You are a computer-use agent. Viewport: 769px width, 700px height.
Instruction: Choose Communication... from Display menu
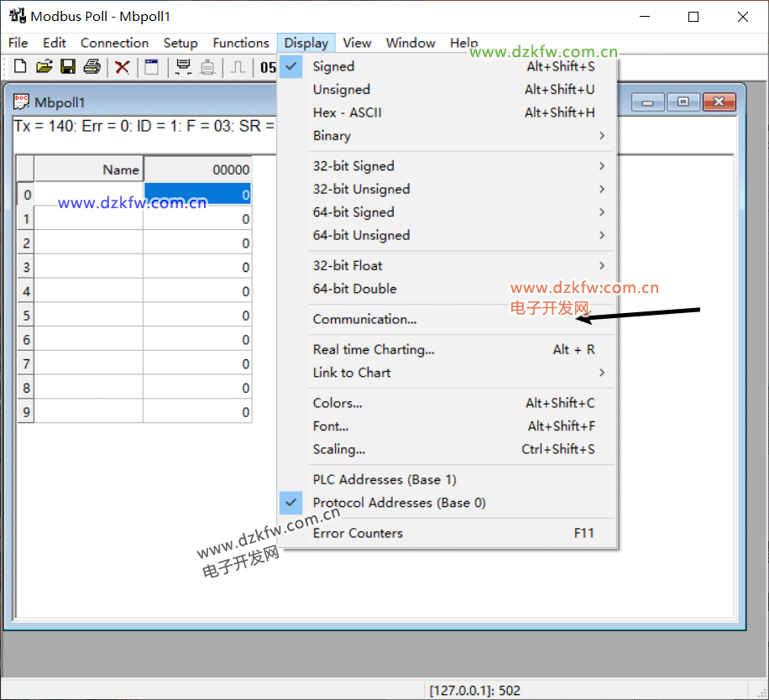364,319
